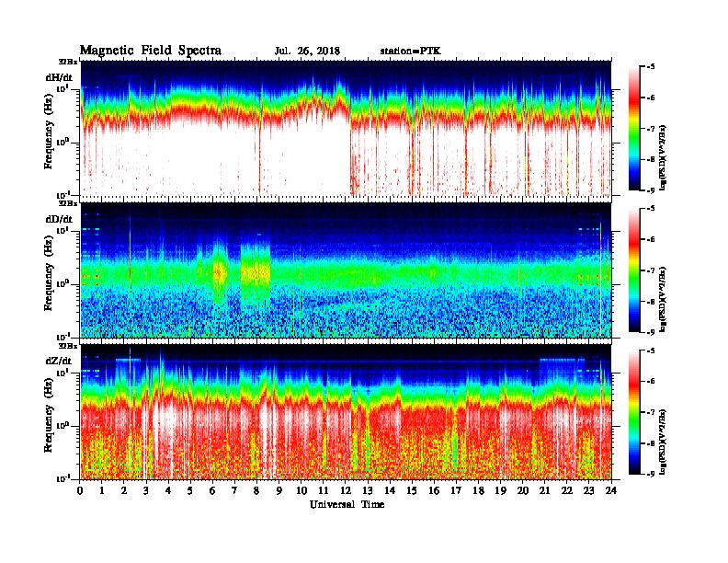Click the date 'Jul. 26, 2018'

[307, 52]
